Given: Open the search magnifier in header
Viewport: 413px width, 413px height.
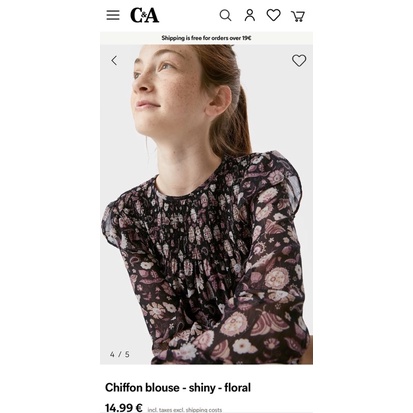Looking at the screenshot, I should click(x=225, y=15).
